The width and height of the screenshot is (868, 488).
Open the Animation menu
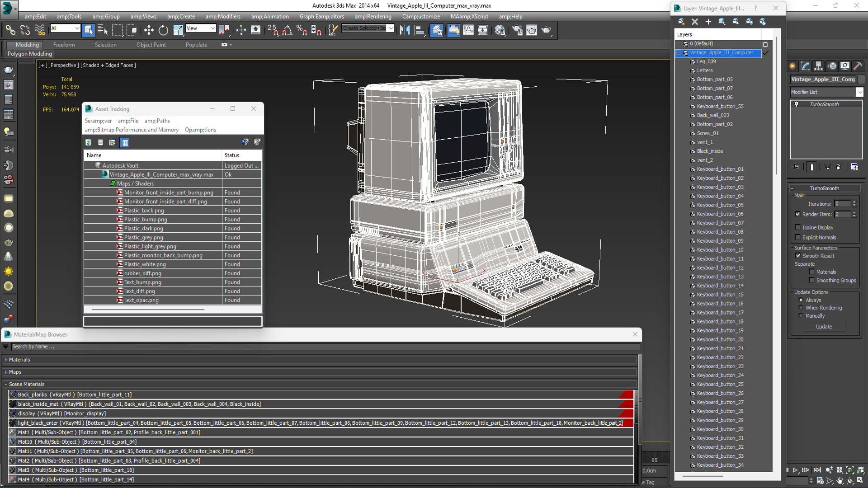pos(270,17)
